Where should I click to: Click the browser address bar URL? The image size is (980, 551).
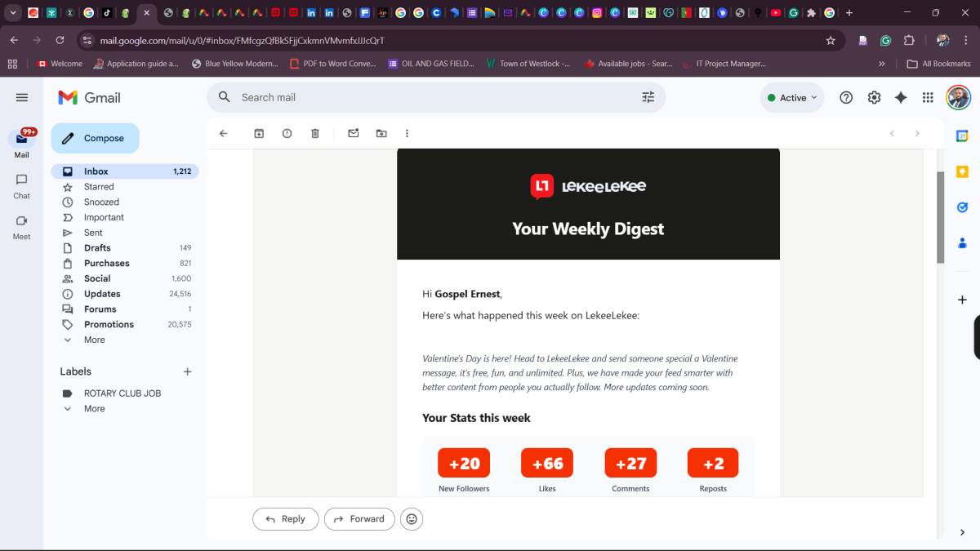click(243, 40)
